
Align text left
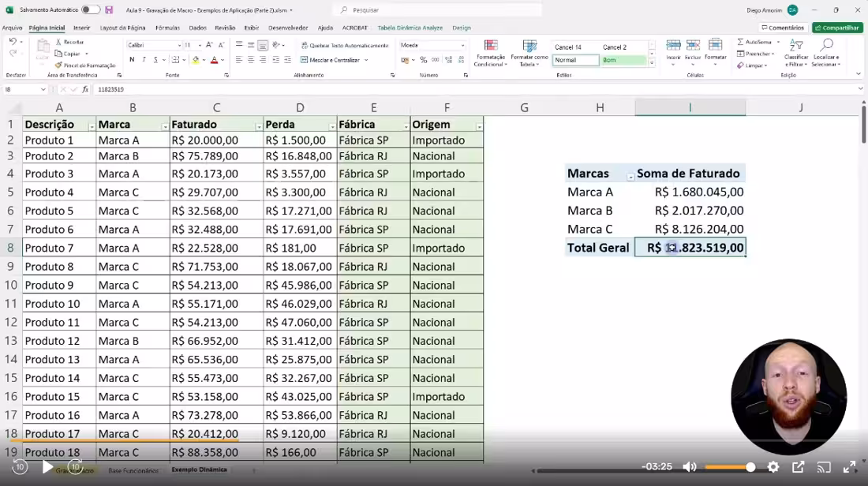click(239, 60)
